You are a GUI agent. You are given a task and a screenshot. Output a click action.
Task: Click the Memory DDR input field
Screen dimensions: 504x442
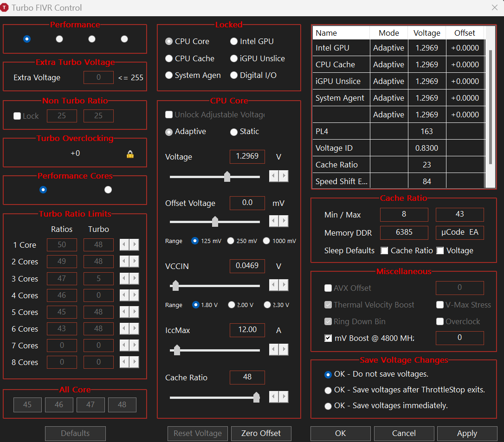pos(404,232)
